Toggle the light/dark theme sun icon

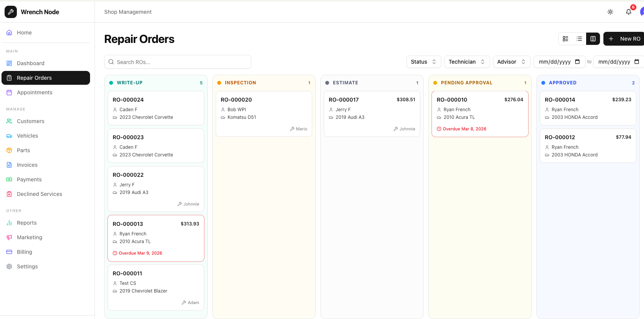coord(610,12)
